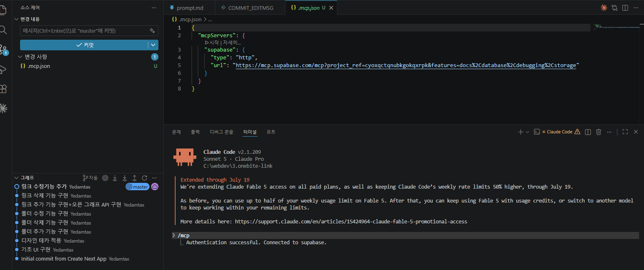Push changes in graph toolbar
Viewport: 644px width, 270px height.
(135, 178)
